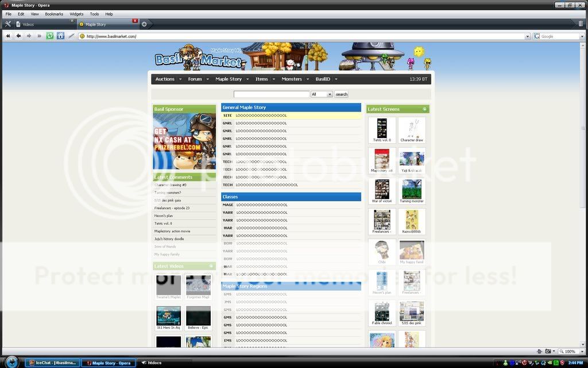The width and height of the screenshot is (588, 368).
Task: Click the Rewind navigation icon
Action: pyautogui.click(x=8, y=36)
